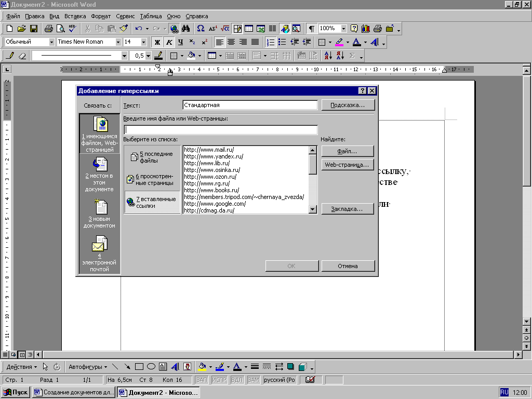Click the Insert Excel worksheet icon
The width and height of the screenshot is (532, 399).
(261, 29)
